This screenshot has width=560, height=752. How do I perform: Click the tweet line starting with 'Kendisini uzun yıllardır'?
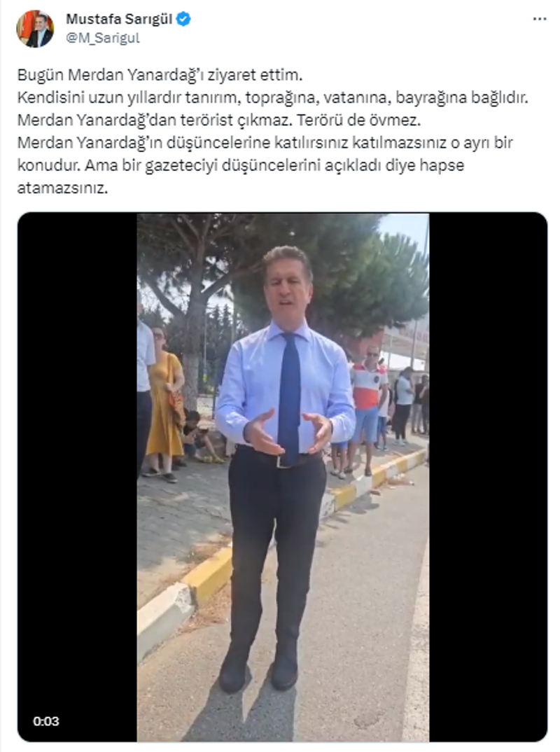pyautogui.click(x=272, y=98)
